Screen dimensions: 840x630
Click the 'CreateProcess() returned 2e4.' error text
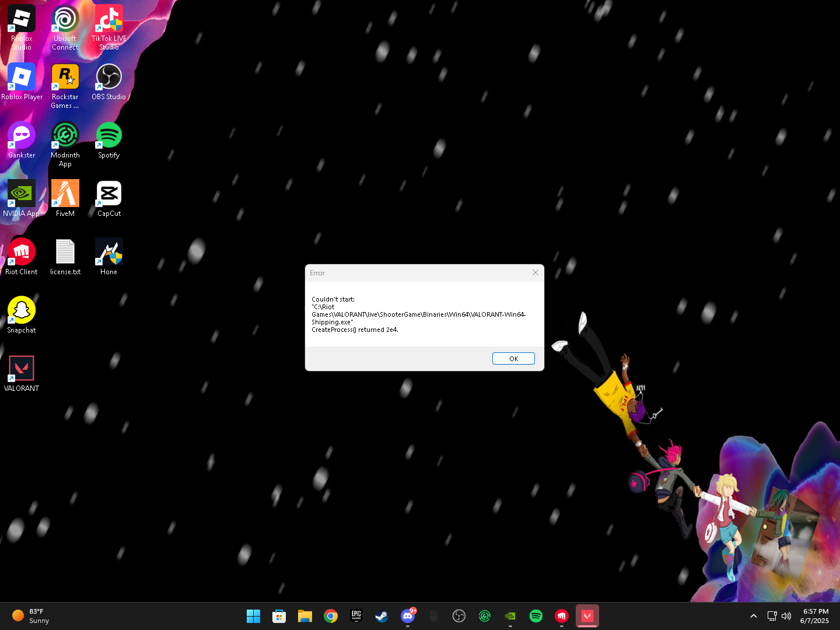click(355, 330)
